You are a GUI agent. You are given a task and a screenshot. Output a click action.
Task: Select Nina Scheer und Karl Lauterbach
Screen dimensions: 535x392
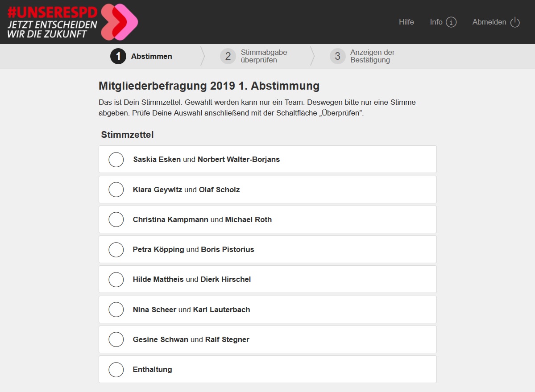(268, 309)
